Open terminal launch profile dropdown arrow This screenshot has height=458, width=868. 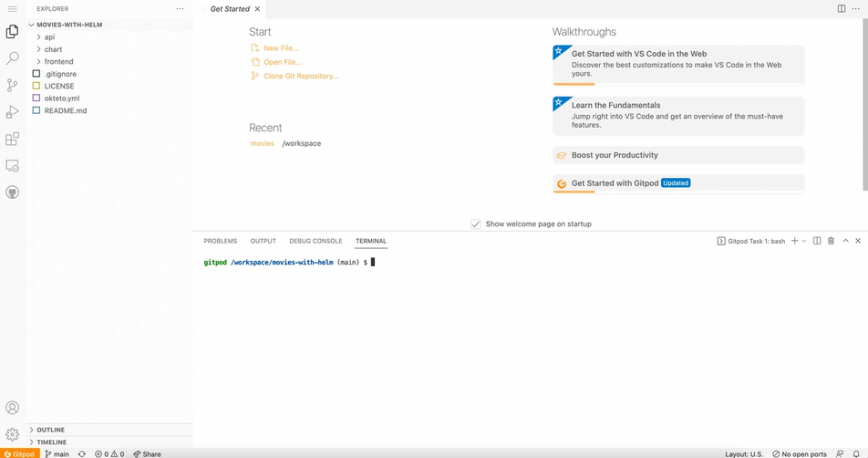[x=804, y=241]
